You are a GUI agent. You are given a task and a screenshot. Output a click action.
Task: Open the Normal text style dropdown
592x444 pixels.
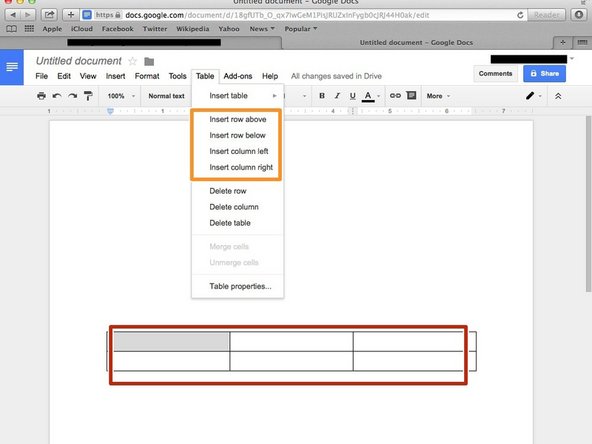pyautogui.click(x=166, y=96)
